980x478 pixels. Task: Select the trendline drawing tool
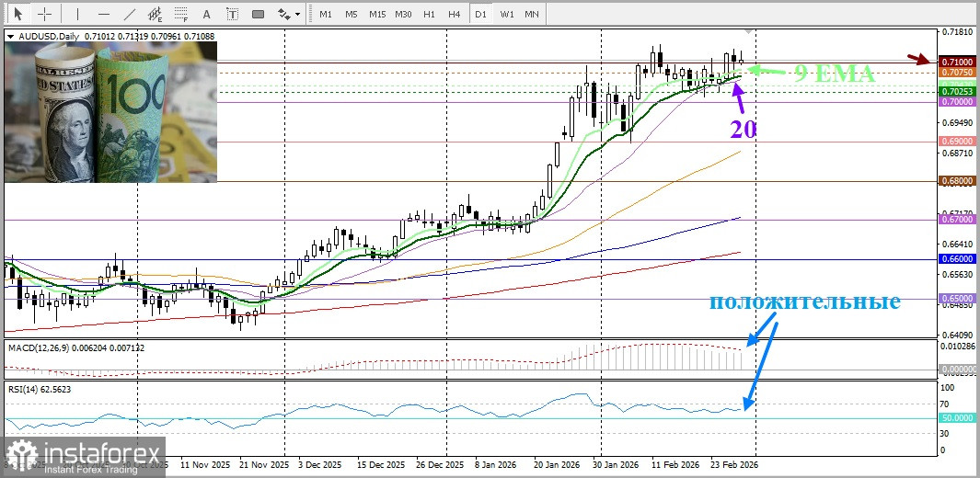pos(129,14)
